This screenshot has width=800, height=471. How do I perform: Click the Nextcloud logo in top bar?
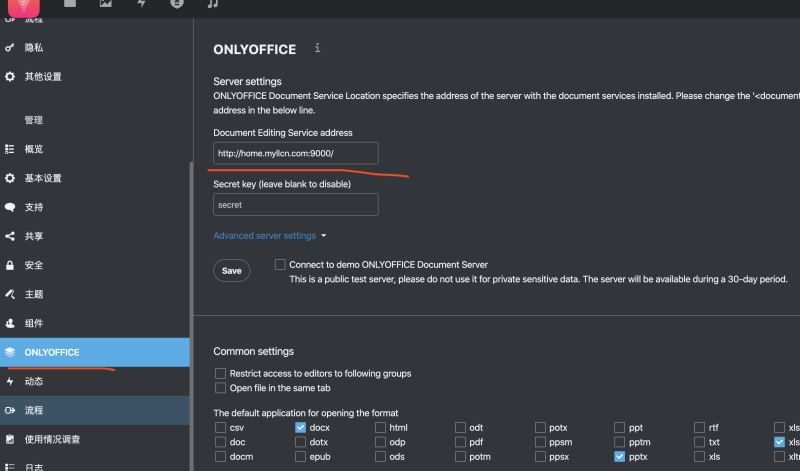[23, 4]
